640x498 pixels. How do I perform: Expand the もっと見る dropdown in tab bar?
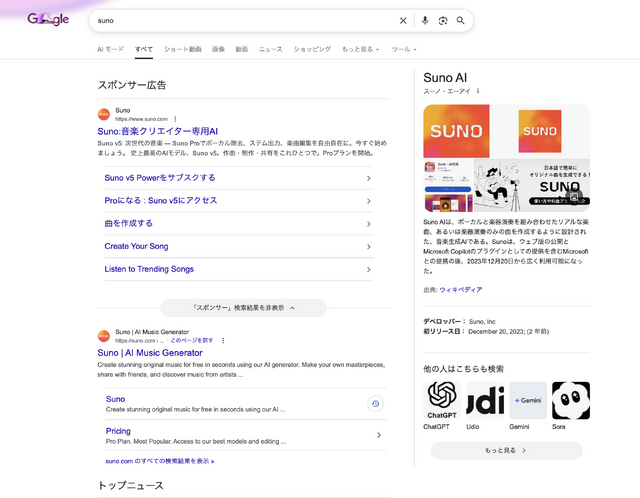(x=361, y=49)
